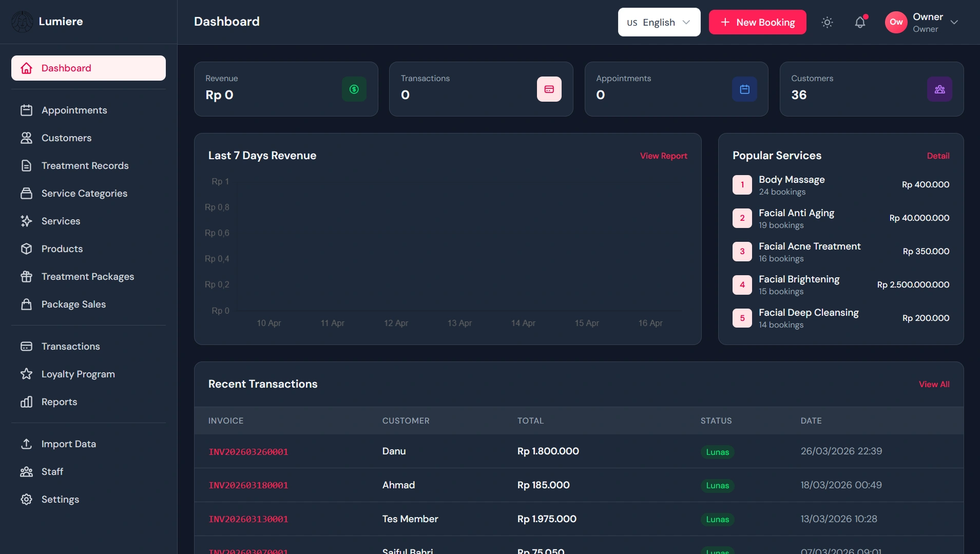Click the Transactions card icon
This screenshot has height=554, width=980.
pos(549,89)
